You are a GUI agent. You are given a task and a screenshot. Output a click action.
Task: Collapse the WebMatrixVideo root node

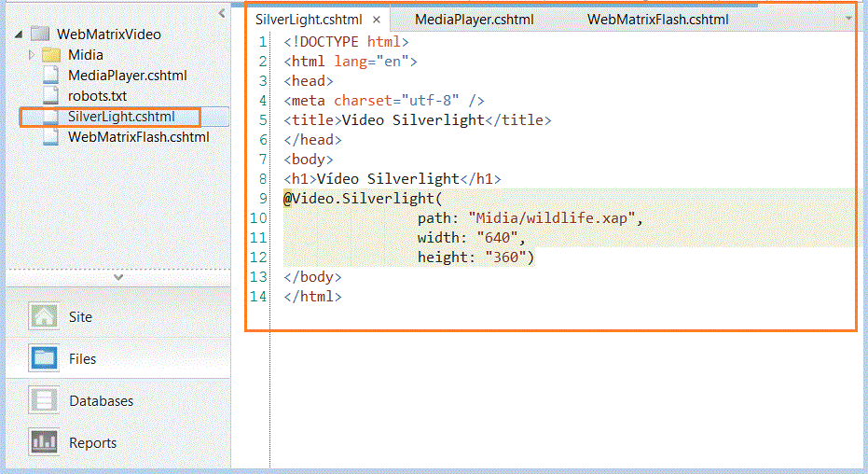pos(19,35)
